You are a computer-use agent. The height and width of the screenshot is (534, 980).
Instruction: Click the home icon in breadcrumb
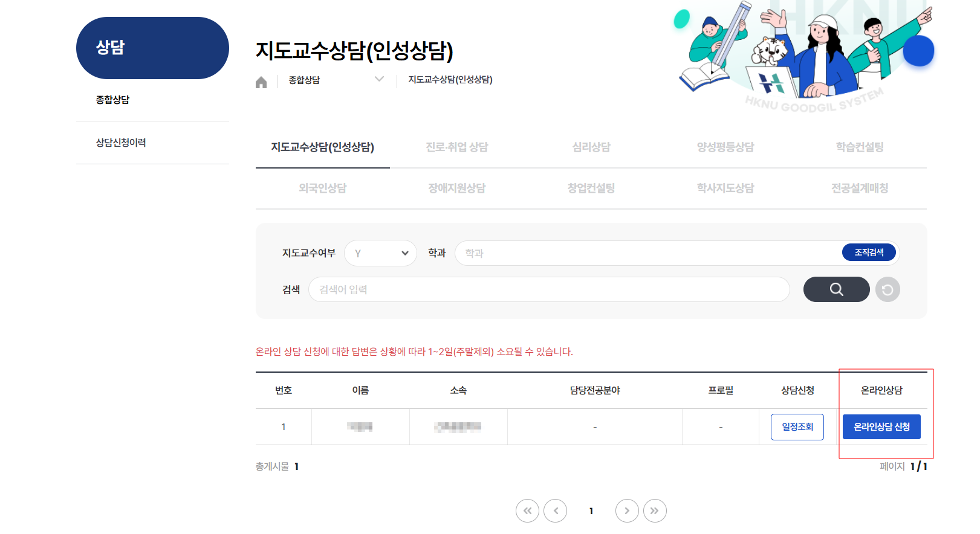(261, 82)
